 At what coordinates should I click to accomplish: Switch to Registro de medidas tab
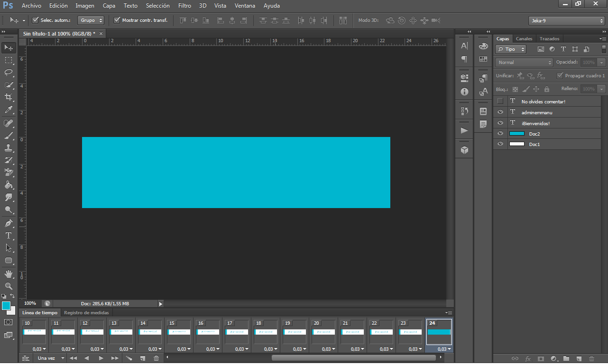click(x=86, y=313)
